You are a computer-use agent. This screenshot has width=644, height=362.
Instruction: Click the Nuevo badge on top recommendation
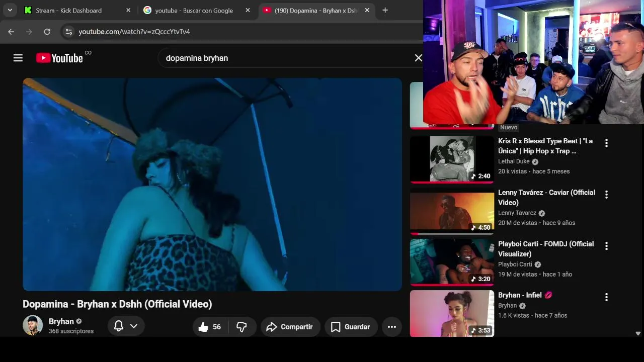point(509,127)
